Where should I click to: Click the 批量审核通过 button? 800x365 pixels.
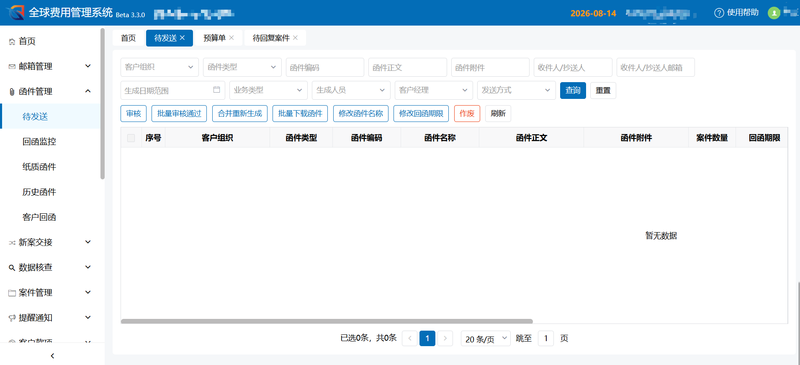[179, 113]
